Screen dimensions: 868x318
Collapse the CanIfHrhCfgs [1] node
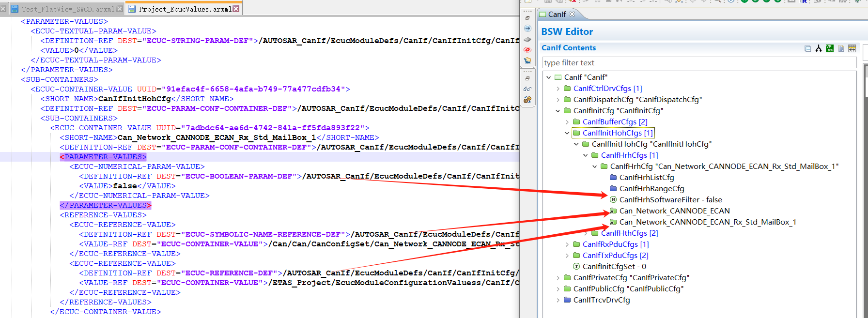click(x=586, y=155)
